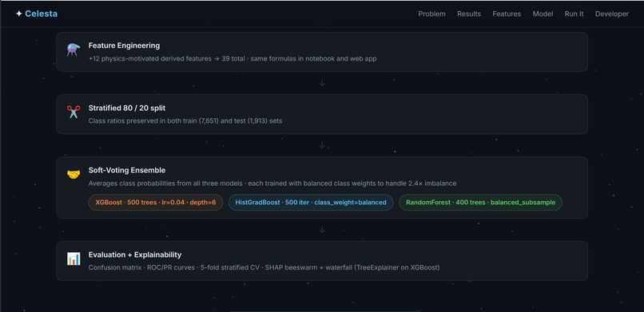Click the bar chart Evaluation icon
Viewport: 644px width, 312px height.
point(74,259)
